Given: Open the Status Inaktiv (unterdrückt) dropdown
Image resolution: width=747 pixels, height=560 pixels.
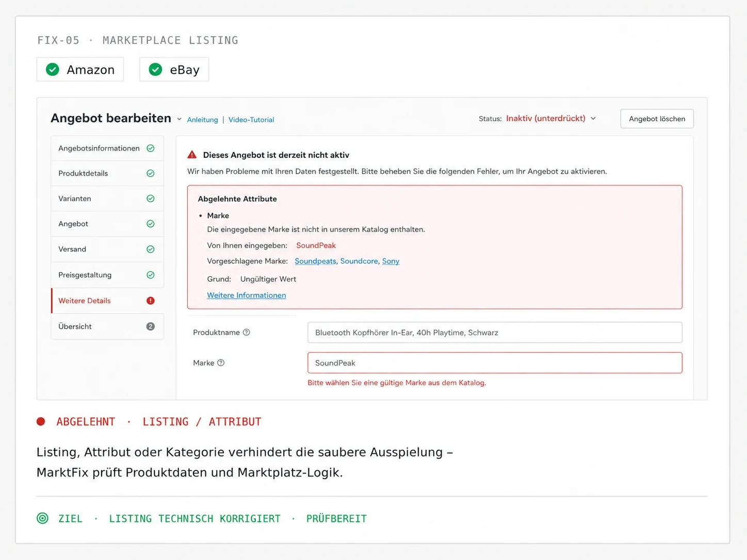Looking at the screenshot, I should pyautogui.click(x=551, y=119).
